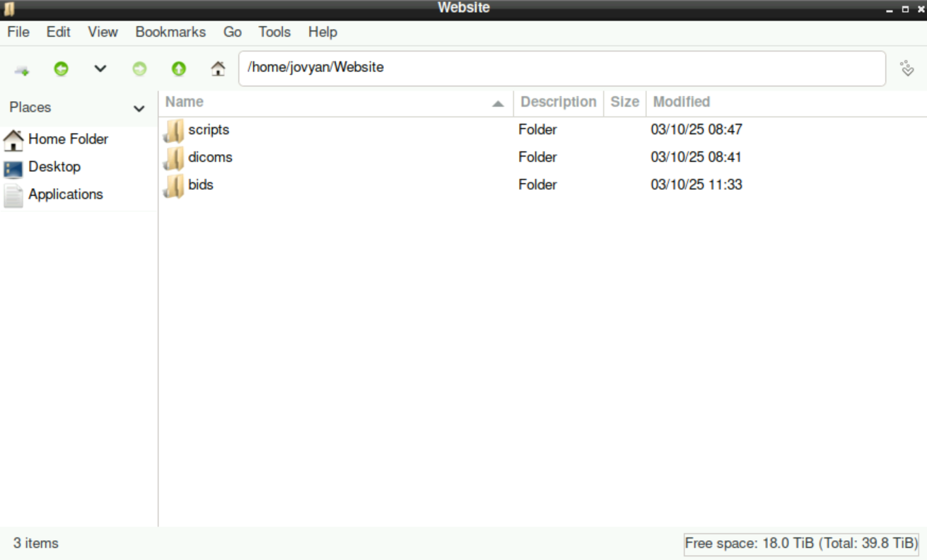This screenshot has height=560, width=927.
Task: Click the Desktop monitor icon in sidebar
Action: [x=13, y=169]
